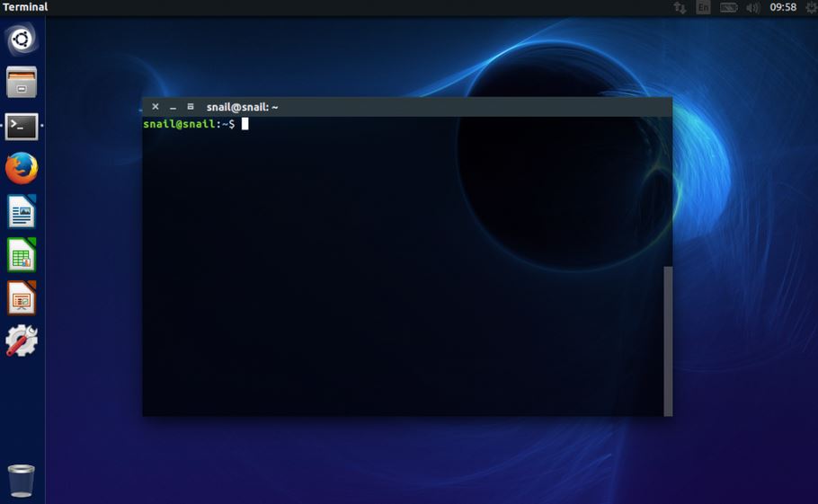Open the Files manager from launcher
This screenshot has height=504, width=818.
click(22, 83)
